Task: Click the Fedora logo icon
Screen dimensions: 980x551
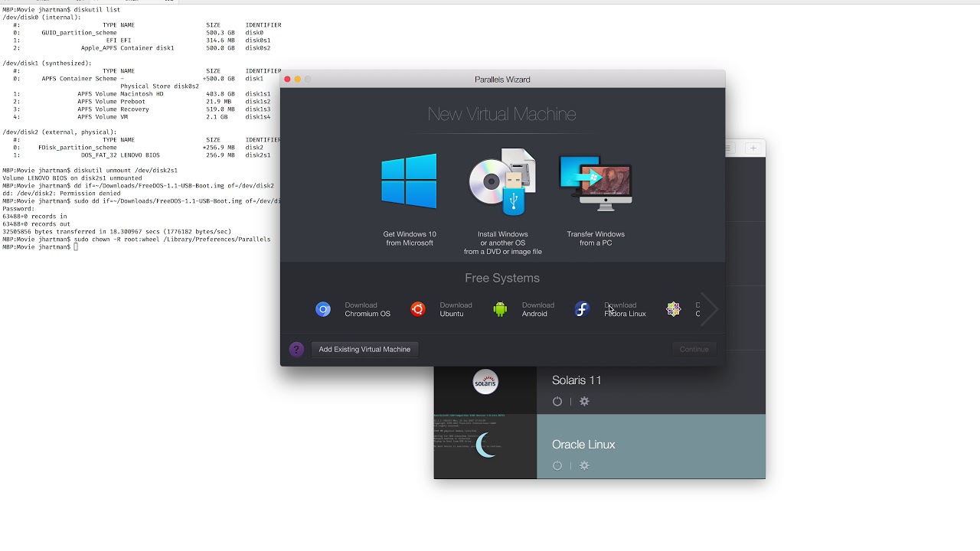Action: click(x=582, y=309)
